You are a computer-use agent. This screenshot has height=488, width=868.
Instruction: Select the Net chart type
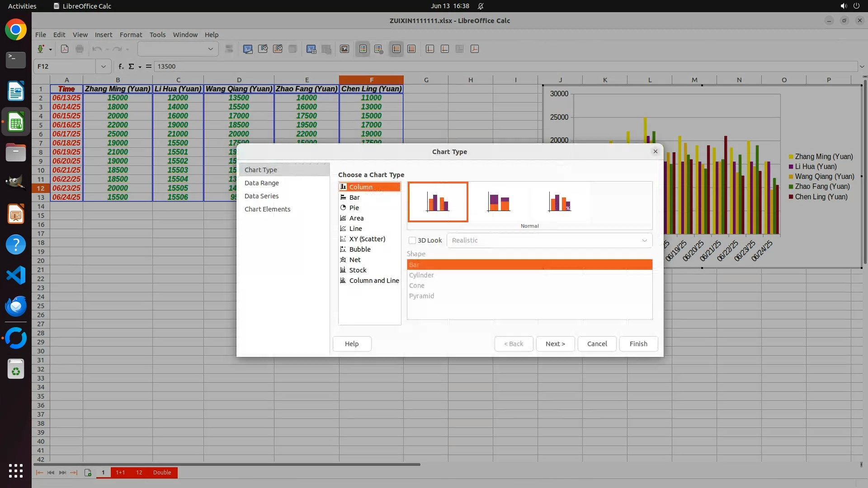(354, 260)
